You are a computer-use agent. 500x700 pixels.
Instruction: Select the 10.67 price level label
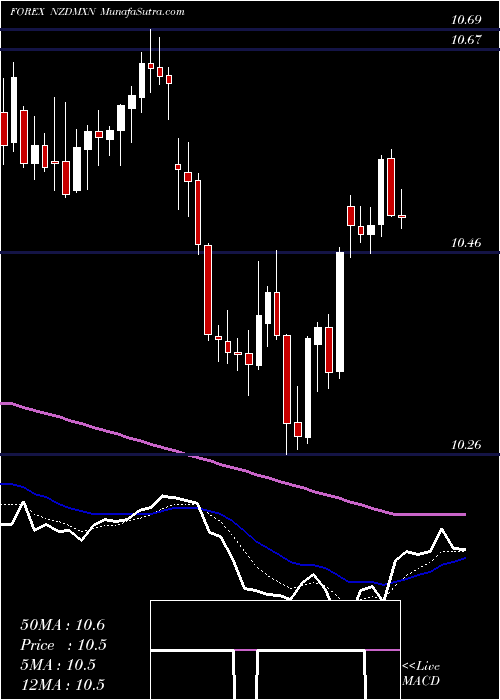click(x=466, y=40)
